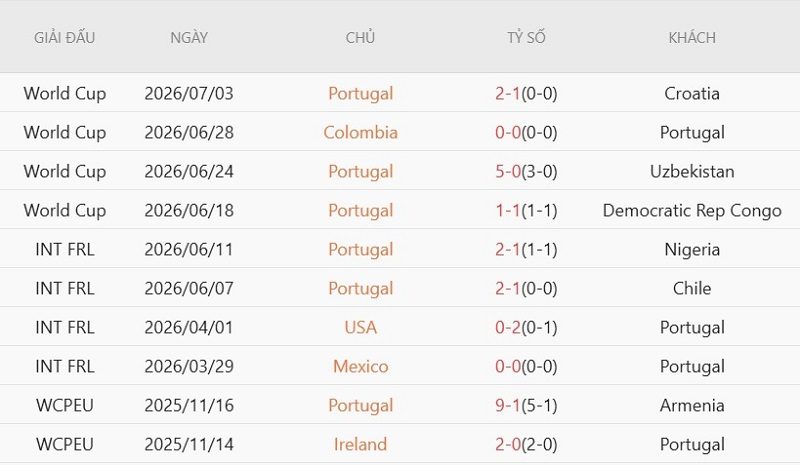Screen dimensions: 800x465
Task: Open the 2-1 score versus Nigeria
Action: tap(508, 250)
